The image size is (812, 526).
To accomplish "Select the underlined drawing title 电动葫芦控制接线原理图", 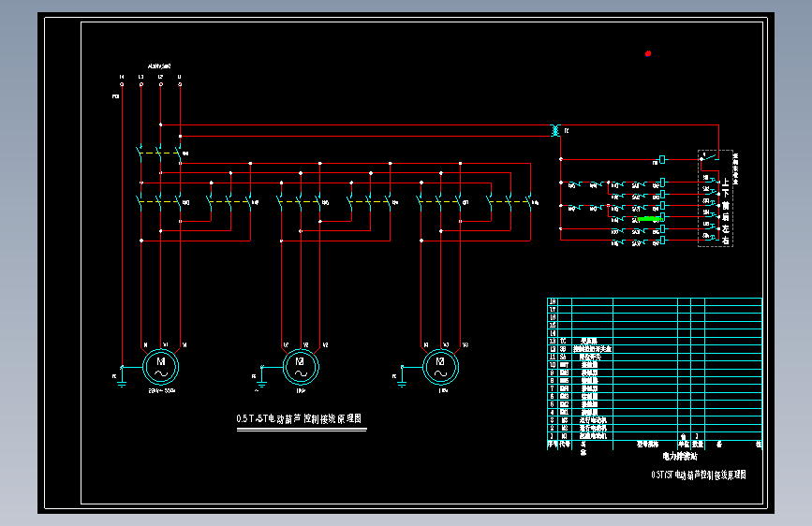I will tap(299, 418).
